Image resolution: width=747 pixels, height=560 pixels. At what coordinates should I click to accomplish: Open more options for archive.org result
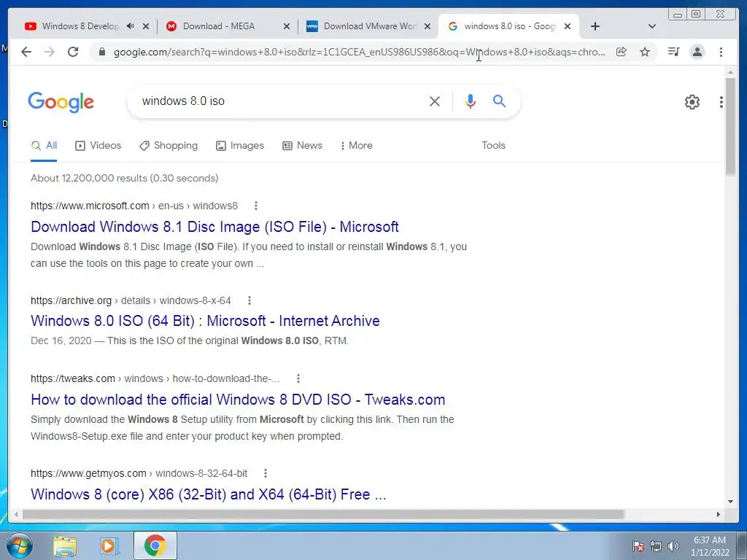249,300
